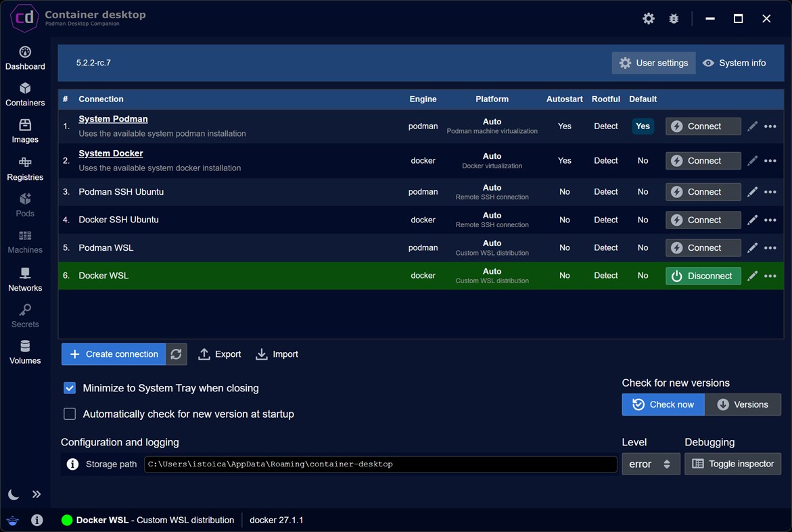Image resolution: width=792 pixels, height=532 pixels.
Task: Edit Podman SSH Ubuntu connection with pencil icon
Action: pyautogui.click(x=752, y=192)
